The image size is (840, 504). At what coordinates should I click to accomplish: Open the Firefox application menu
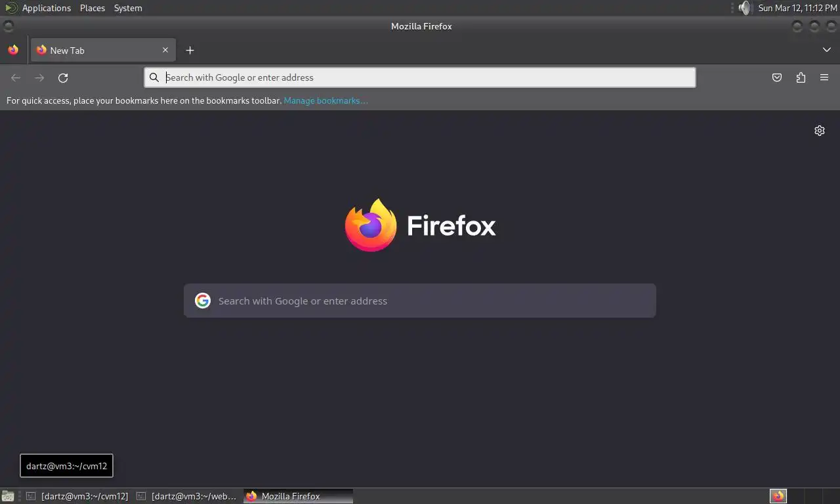click(x=824, y=77)
